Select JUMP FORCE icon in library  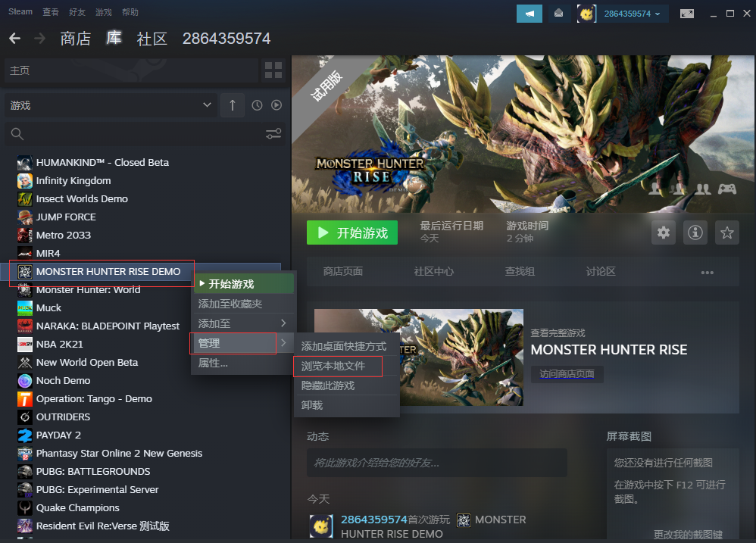pos(24,217)
